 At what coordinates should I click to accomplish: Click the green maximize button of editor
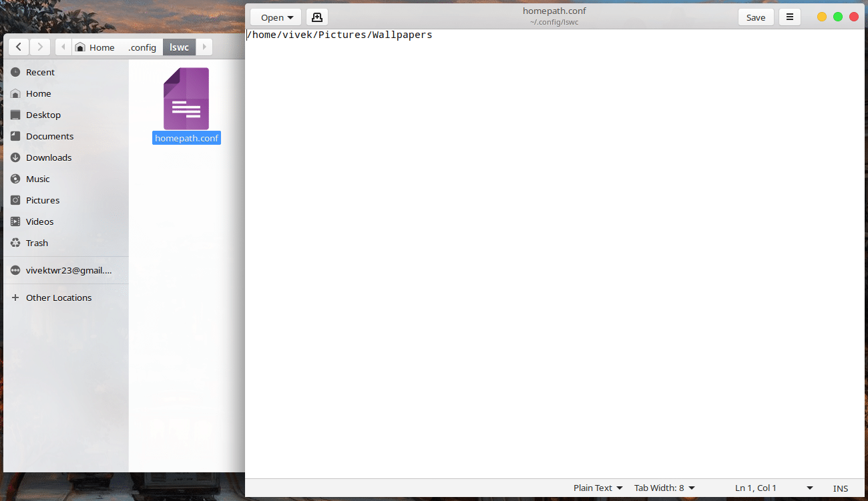(x=838, y=17)
